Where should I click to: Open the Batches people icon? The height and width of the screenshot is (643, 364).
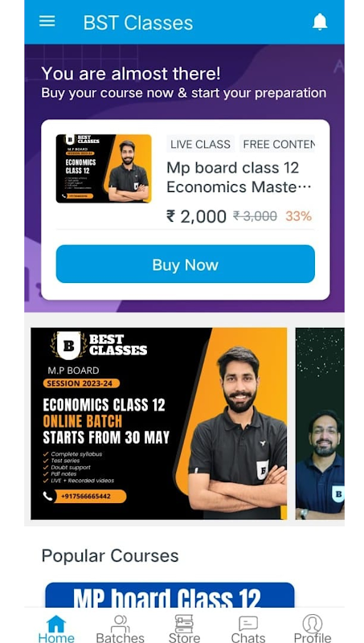(120, 625)
